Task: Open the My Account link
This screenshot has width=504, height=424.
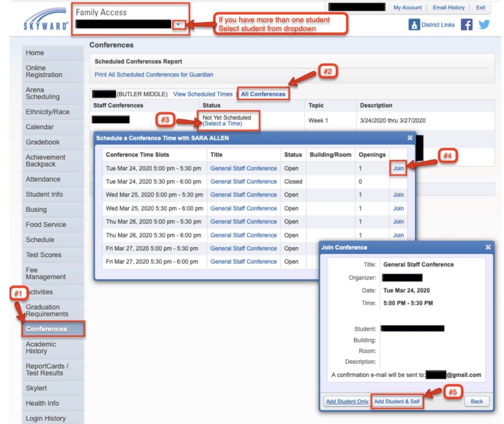Action: (407, 7)
